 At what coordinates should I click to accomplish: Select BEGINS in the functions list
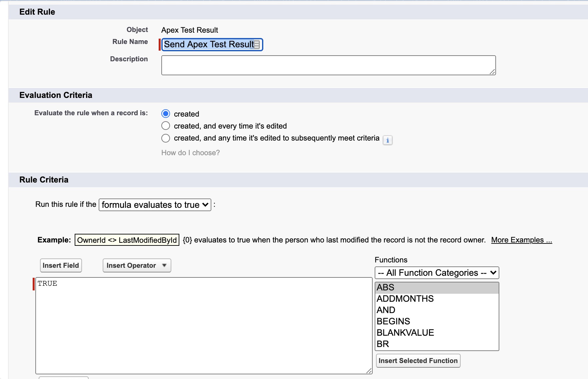coord(437,321)
